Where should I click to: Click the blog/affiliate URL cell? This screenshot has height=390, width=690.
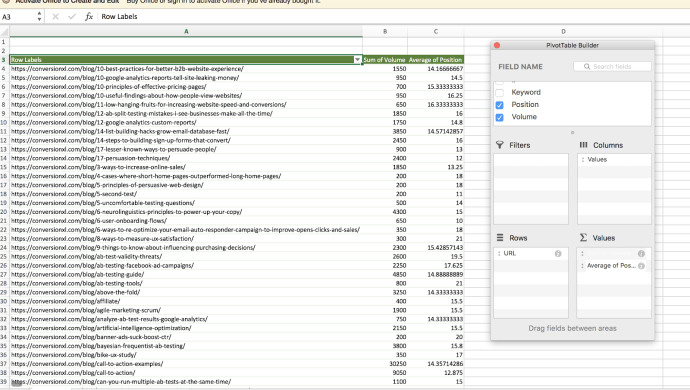pyautogui.click(x=186, y=301)
